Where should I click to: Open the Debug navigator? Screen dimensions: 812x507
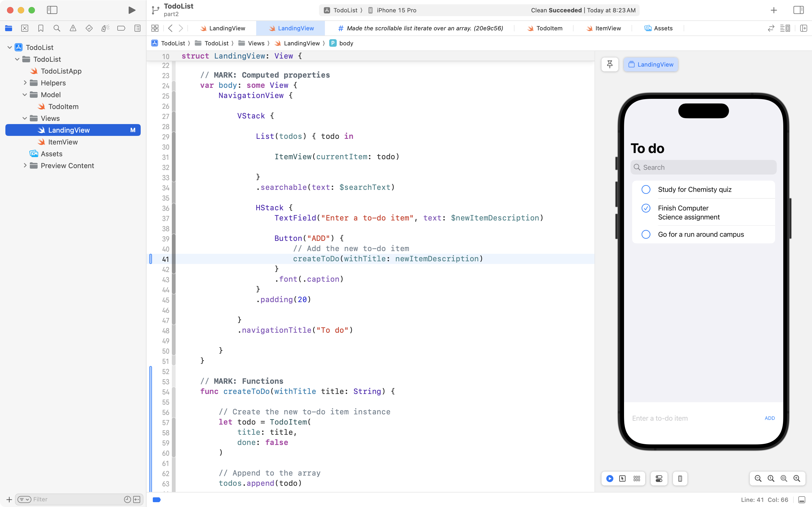point(105,28)
